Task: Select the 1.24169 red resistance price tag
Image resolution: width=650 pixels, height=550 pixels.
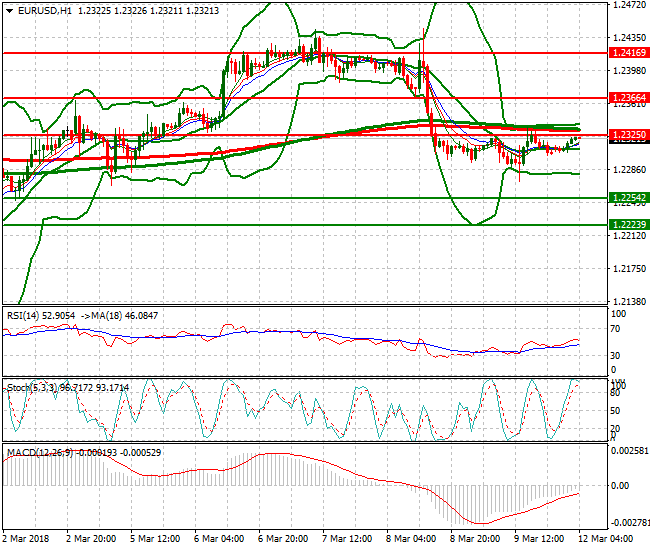Action: pos(629,51)
